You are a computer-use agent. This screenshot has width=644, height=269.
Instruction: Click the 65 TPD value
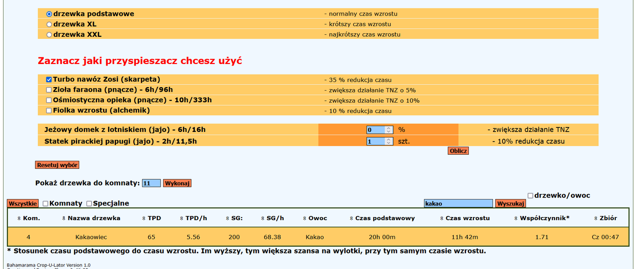(151, 237)
